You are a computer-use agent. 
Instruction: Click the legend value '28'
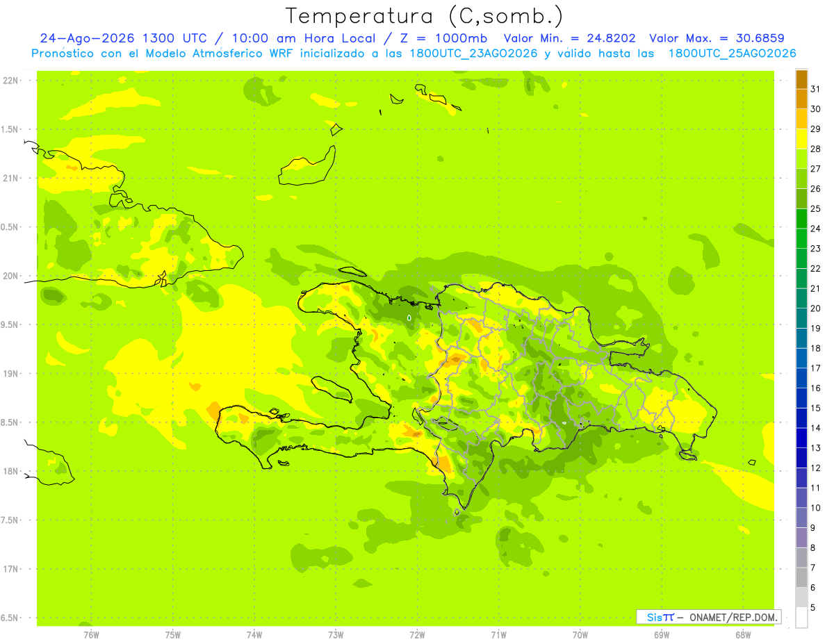tap(816, 149)
